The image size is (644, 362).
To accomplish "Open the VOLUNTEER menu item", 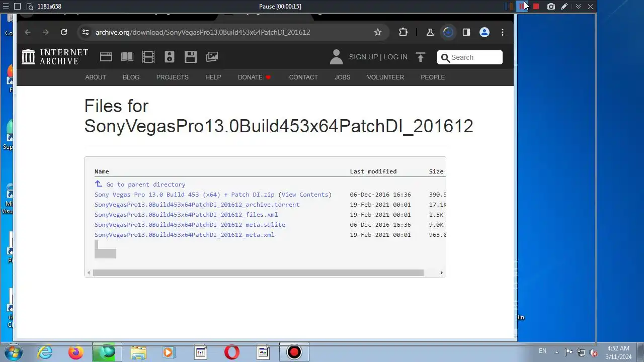I will click(x=385, y=77).
